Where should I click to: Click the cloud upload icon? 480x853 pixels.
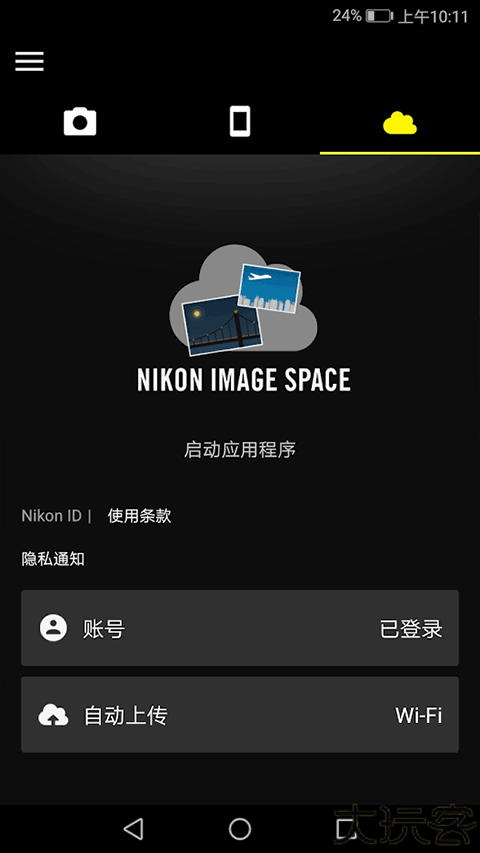point(53,715)
